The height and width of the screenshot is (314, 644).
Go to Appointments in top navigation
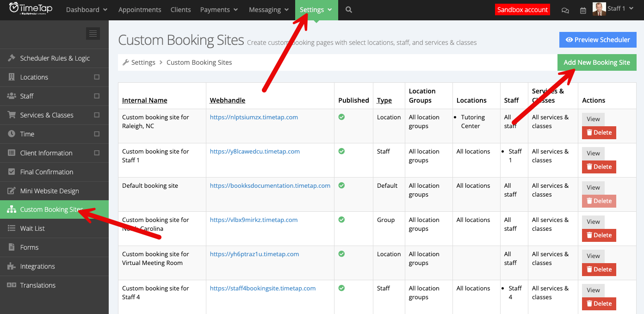pyautogui.click(x=140, y=10)
